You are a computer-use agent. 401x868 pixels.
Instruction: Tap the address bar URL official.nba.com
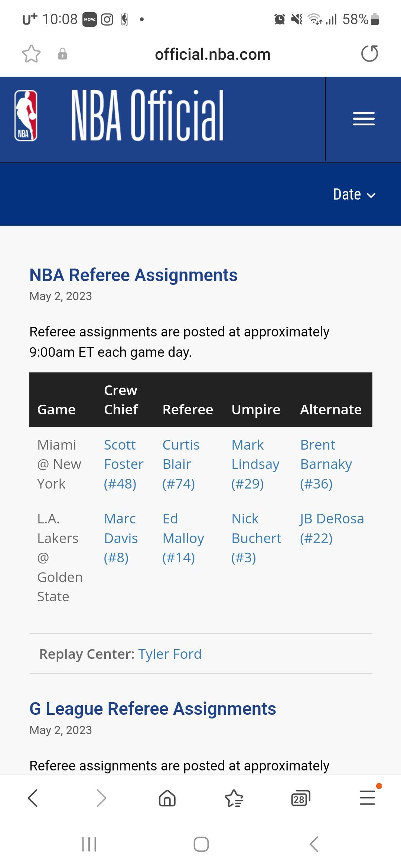coord(212,54)
